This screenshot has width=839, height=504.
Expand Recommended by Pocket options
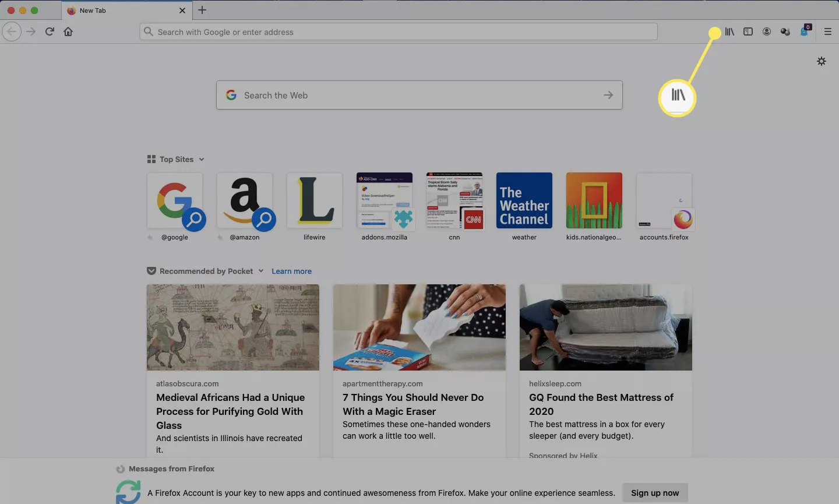pos(261,271)
